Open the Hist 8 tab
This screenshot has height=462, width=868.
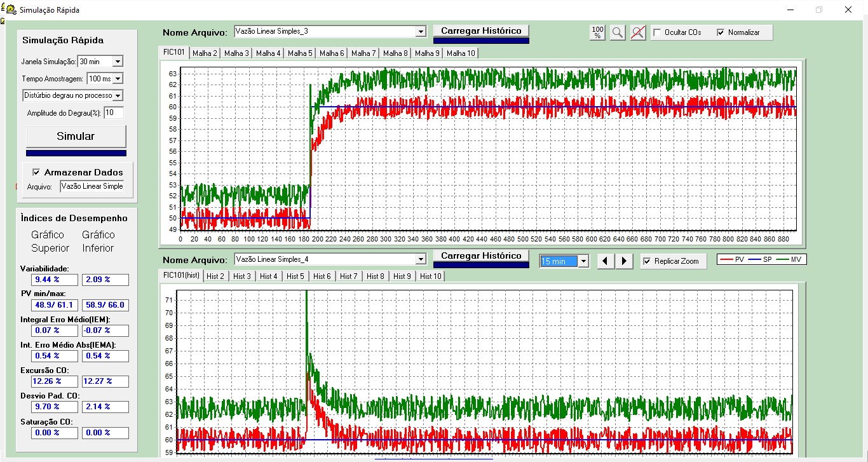point(376,276)
